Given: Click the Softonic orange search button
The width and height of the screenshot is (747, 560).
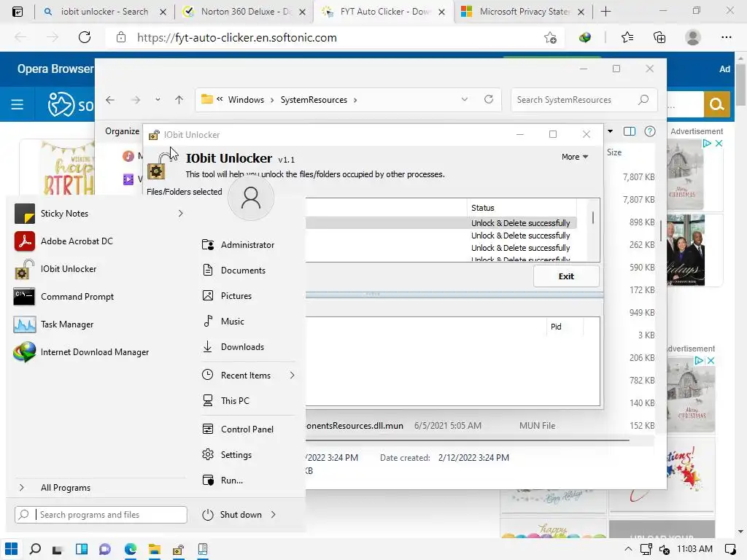Looking at the screenshot, I should (716, 104).
